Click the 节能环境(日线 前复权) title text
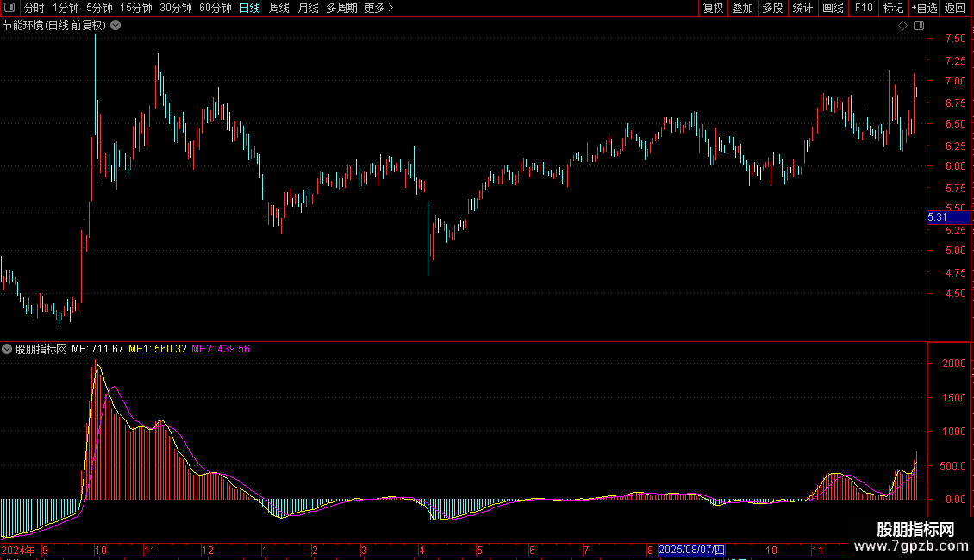The width and height of the screenshot is (974, 560). [54, 26]
